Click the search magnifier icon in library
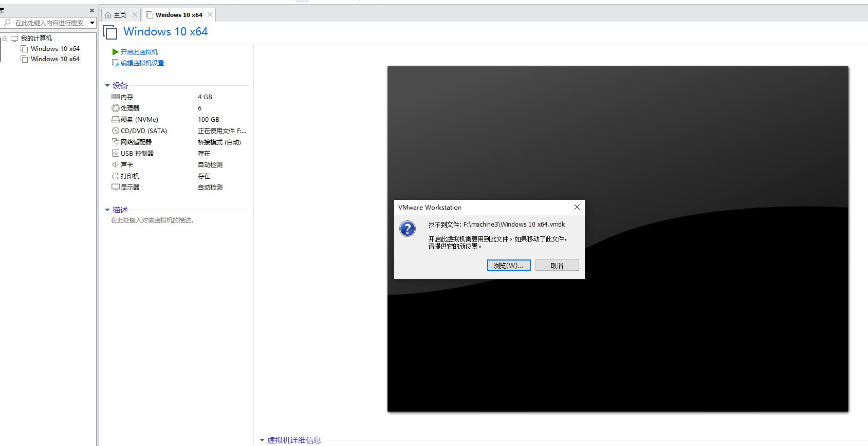 (7, 23)
